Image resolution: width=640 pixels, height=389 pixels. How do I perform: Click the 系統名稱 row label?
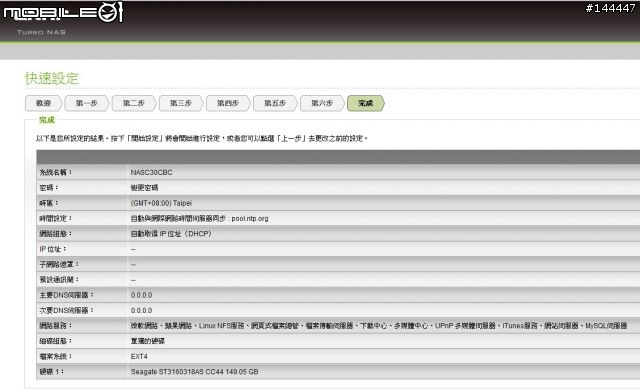click(x=56, y=172)
